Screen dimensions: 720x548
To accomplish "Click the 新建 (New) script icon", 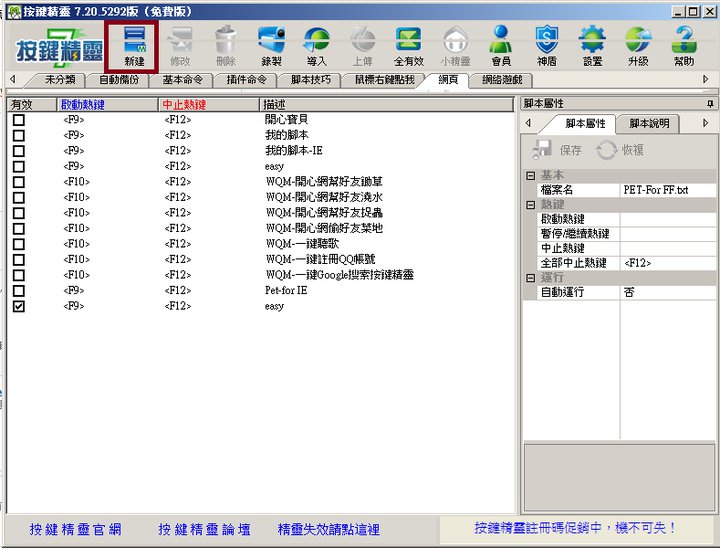I will pyautogui.click(x=134, y=45).
